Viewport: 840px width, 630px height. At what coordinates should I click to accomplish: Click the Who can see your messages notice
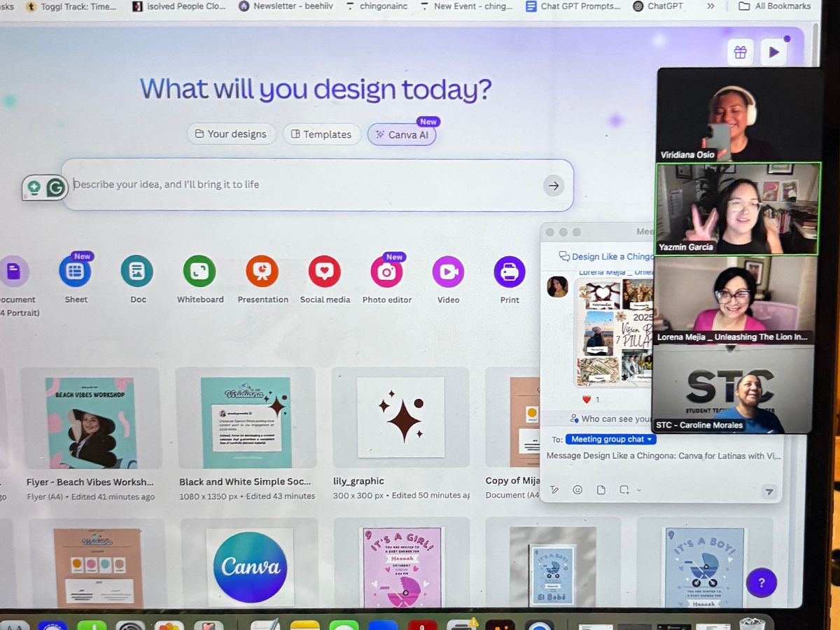coord(612,419)
